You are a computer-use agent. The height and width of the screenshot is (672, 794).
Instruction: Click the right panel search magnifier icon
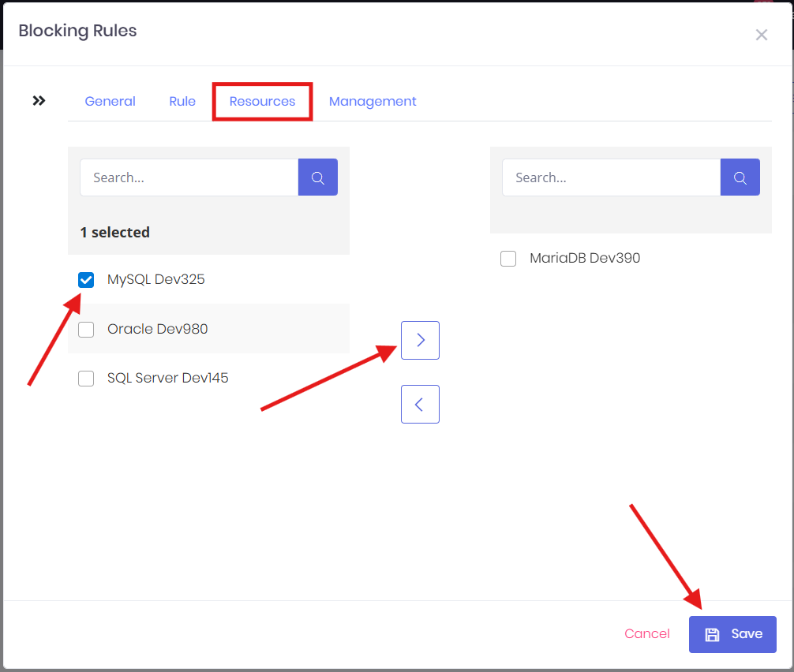pos(740,177)
